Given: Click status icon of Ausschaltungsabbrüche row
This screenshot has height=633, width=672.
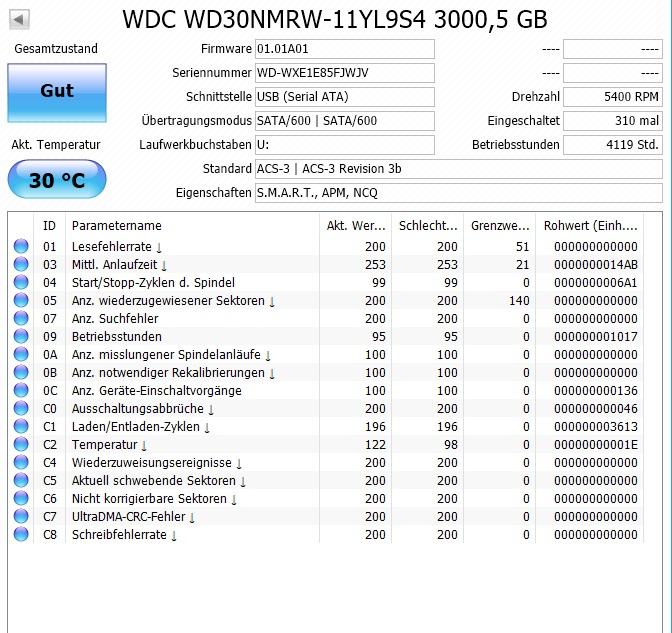Looking at the screenshot, I should click(21, 408).
